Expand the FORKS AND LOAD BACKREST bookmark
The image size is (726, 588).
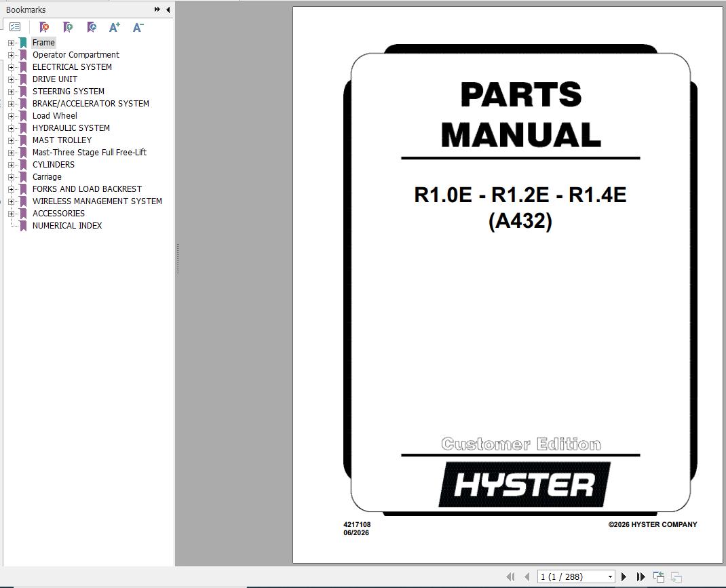point(11,189)
